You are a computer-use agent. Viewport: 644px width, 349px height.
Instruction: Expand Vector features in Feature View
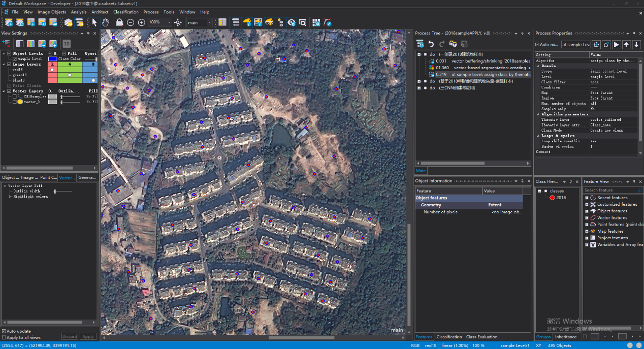pyautogui.click(x=587, y=217)
